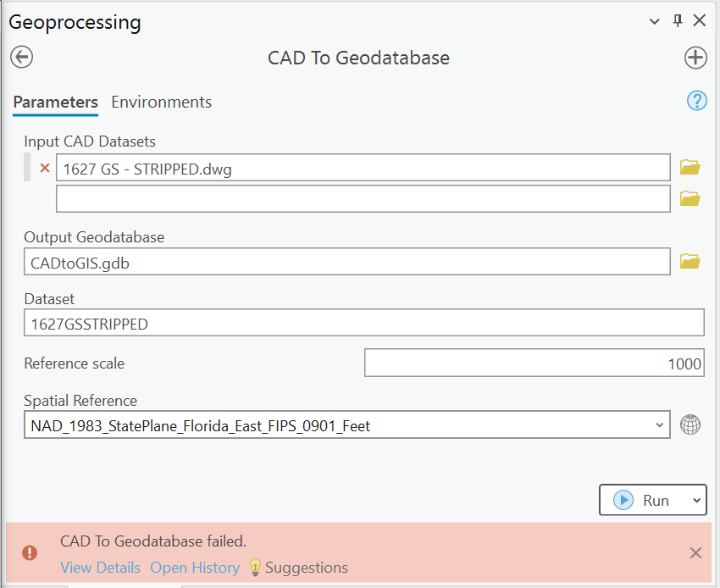Viewport: 720px width, 588px height.
Task: Open Geoprocessing pane options chevron menu
Action: pos(654,21)
